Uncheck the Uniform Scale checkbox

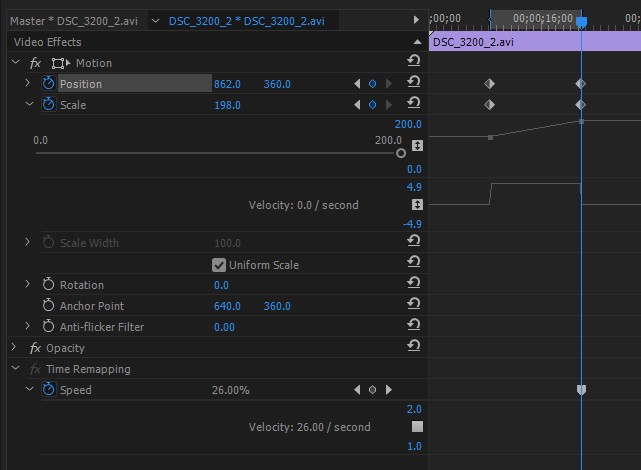(219, 265)
